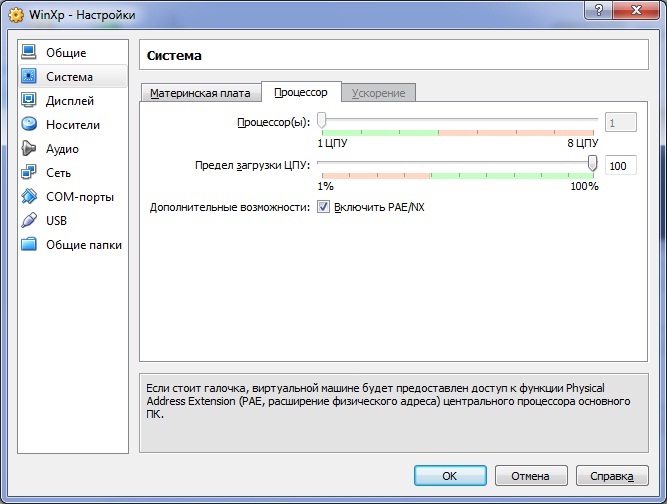Click the 1 ЦПУ minimum label
The height and width of the screenshot is (504, 667).
point(332,143)
